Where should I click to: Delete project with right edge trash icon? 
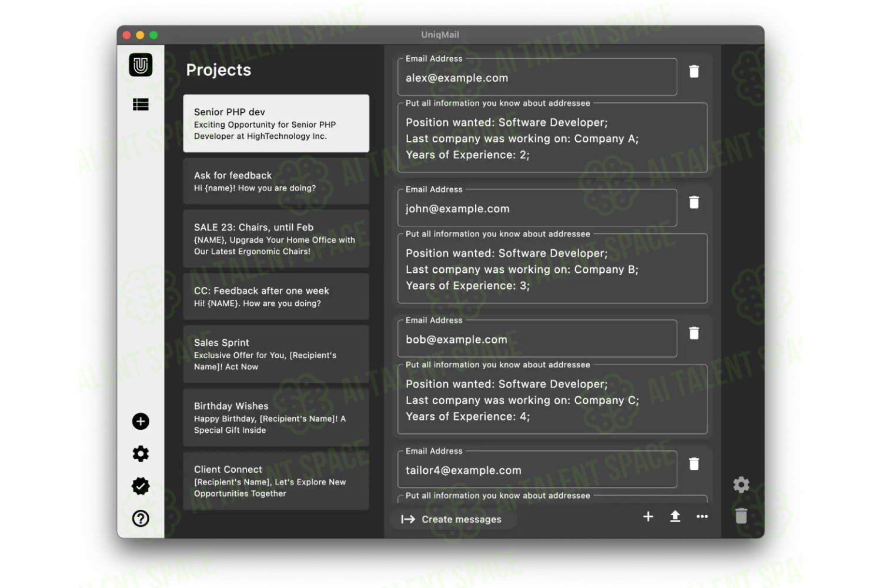tap(741, 516)
